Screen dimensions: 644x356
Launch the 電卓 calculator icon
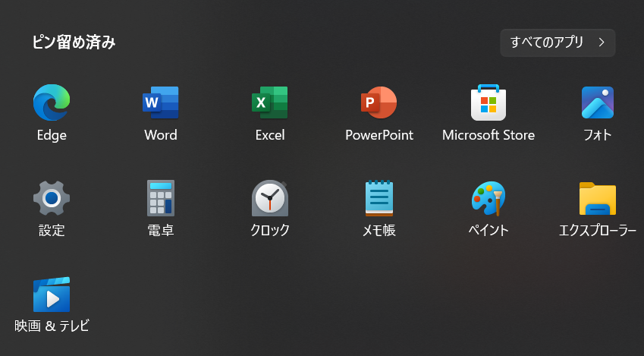(161, 198)
